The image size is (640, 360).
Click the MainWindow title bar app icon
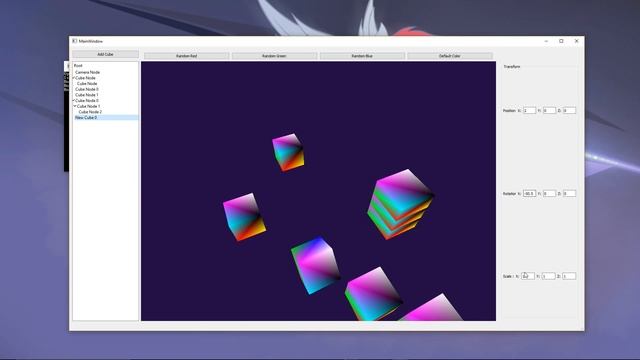(75, 41)
